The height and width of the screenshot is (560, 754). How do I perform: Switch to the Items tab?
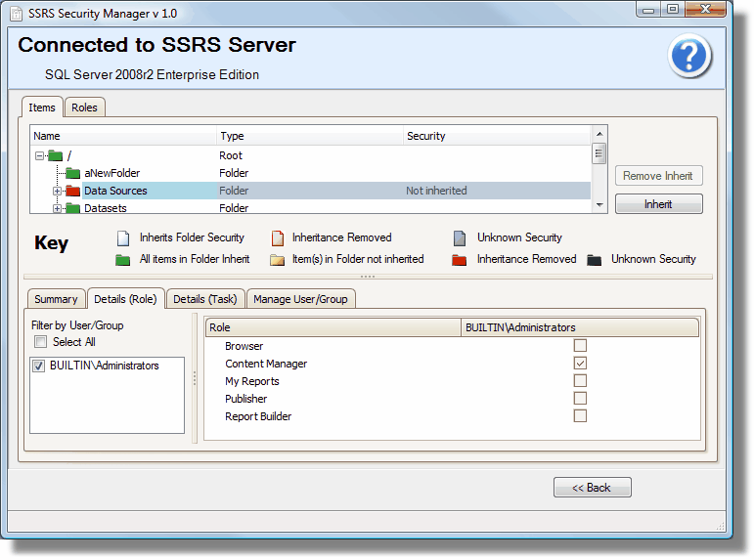pyautogui.click(x=42, y=108)
